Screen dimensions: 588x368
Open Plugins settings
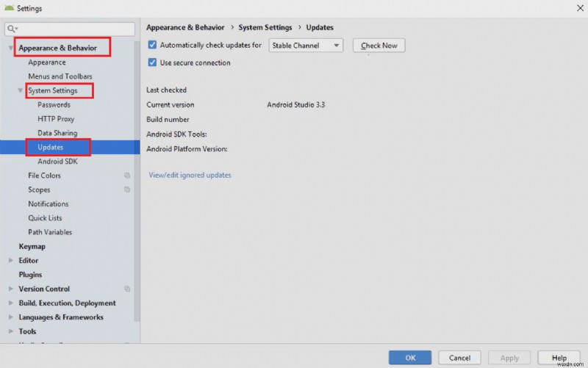(x=30, y=275)
